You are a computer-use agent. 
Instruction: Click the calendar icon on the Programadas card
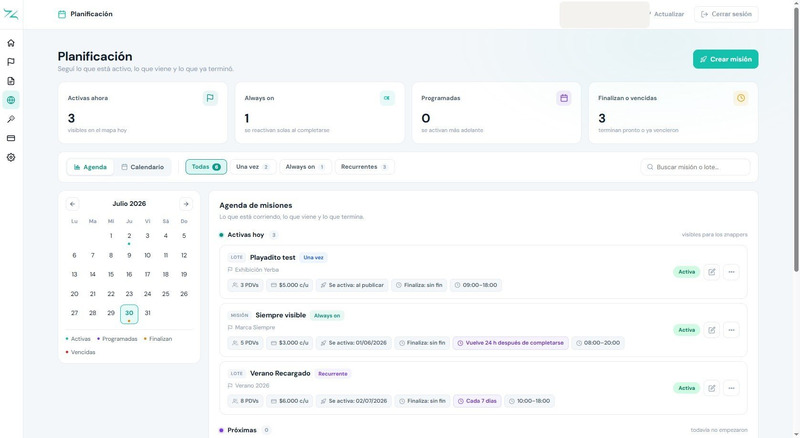tap(564, 98)
